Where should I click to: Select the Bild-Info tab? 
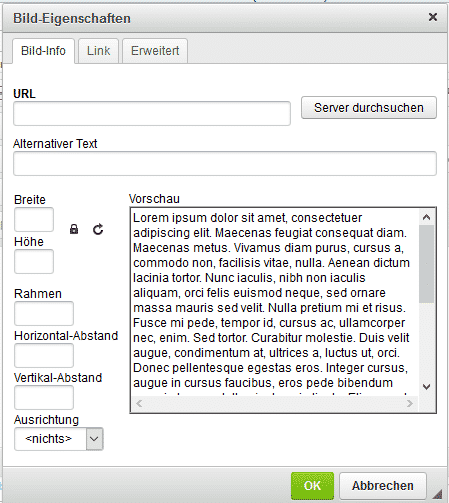pyautogui.click(x=43, y=51)
